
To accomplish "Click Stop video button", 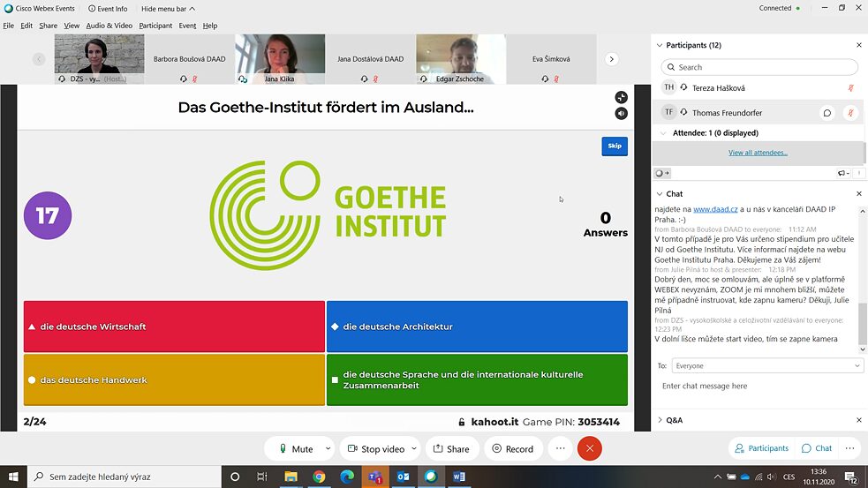I will [376, 448].
